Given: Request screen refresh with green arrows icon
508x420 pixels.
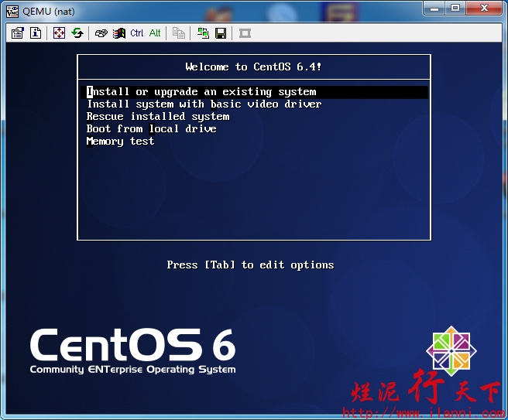Looking at the screenshot, I should pos(77,33).
